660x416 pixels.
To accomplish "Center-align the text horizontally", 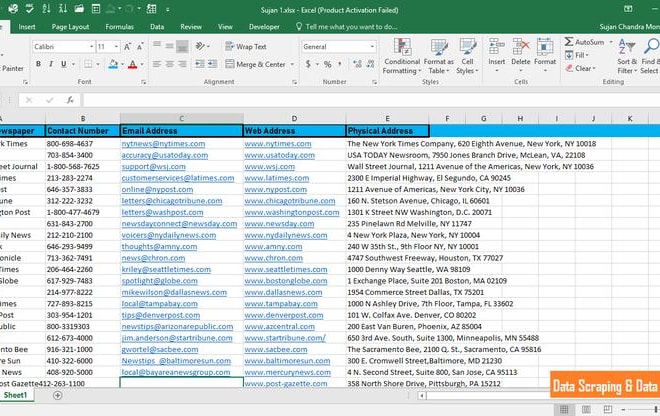I will coord(170,64).
